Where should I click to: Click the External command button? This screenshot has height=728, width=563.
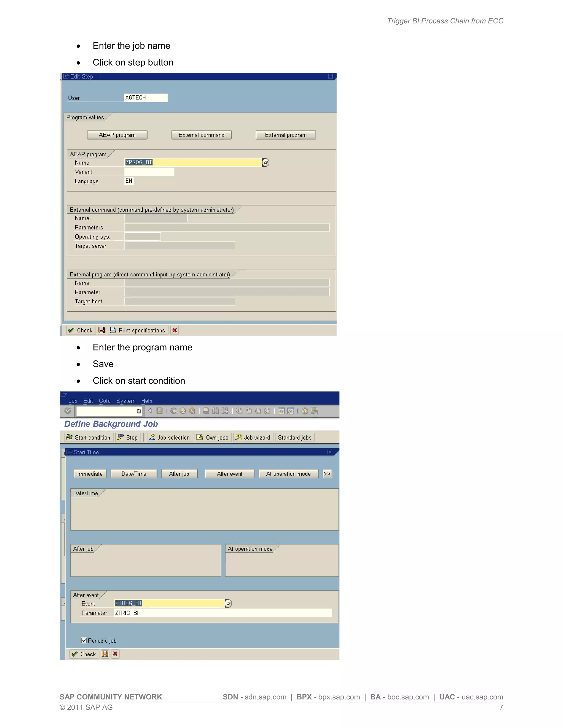click(202, 135)
